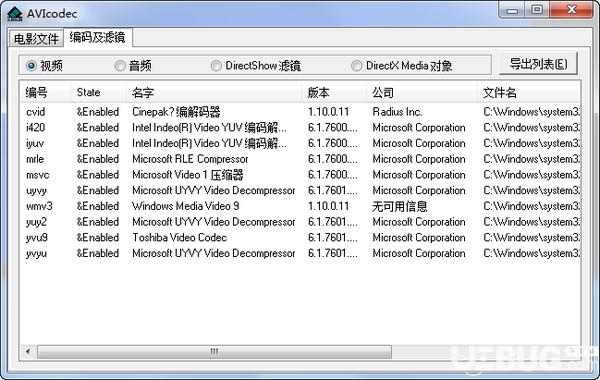Select the yvyu codec row
Screen dimensions: 600x380
pos(300,253)
